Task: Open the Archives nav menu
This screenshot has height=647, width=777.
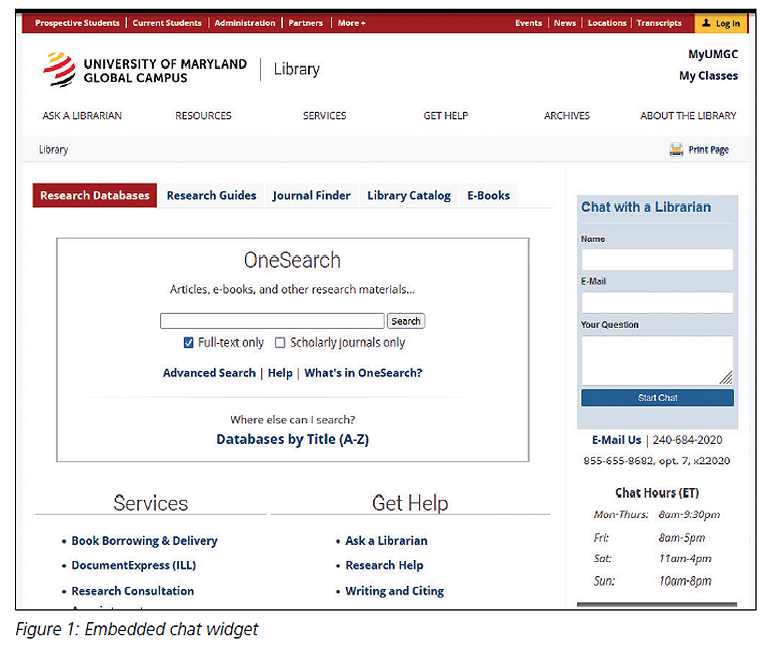Action: 567,115
